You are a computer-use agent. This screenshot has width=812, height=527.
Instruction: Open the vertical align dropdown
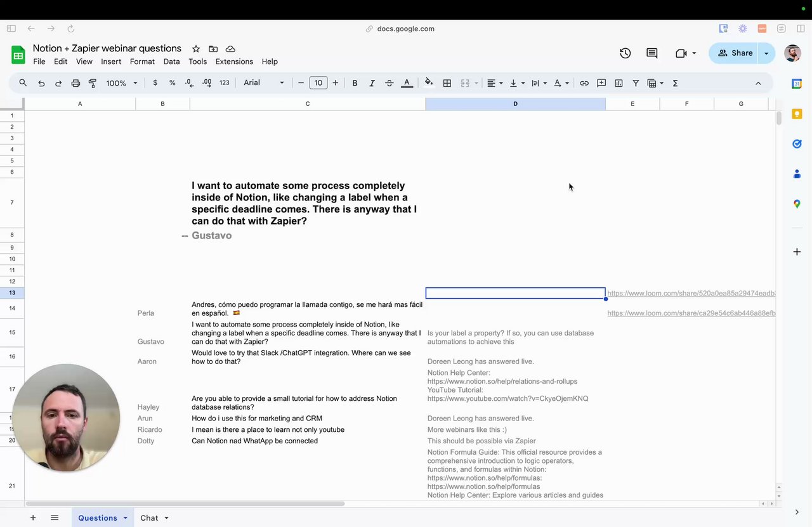(x=517, y=83)
